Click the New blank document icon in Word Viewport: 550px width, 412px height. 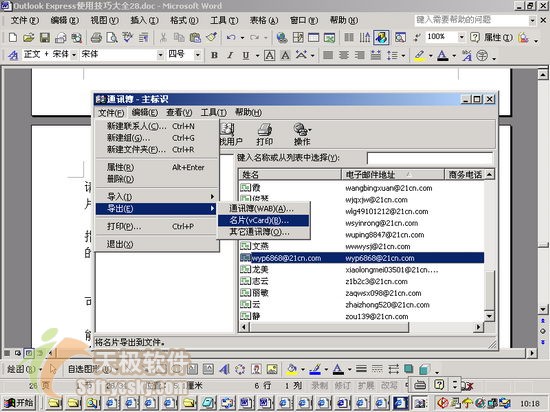point(13,37)
